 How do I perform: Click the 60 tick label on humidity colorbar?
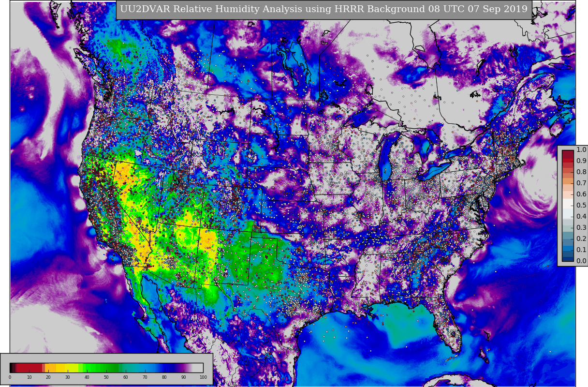tap(126, 377)
